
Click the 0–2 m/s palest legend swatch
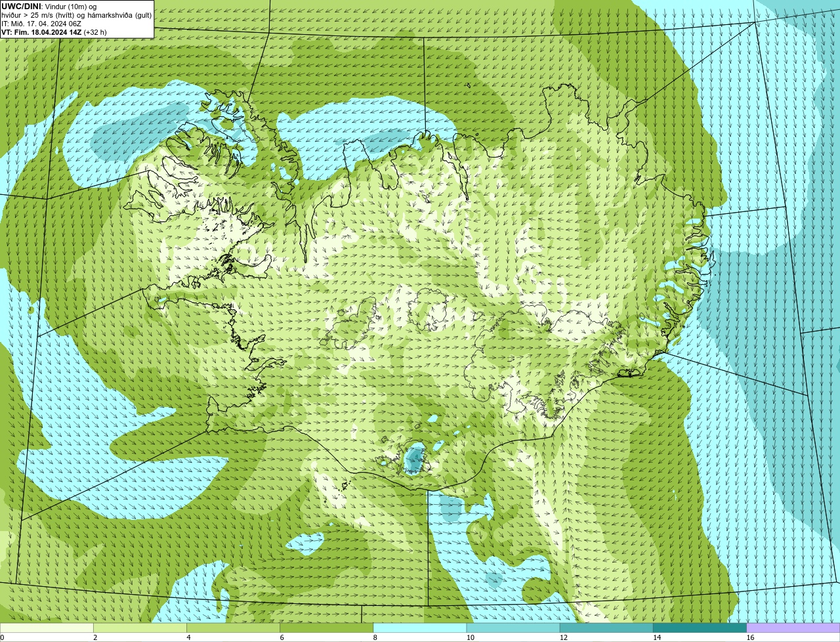(x=47, y=628)
